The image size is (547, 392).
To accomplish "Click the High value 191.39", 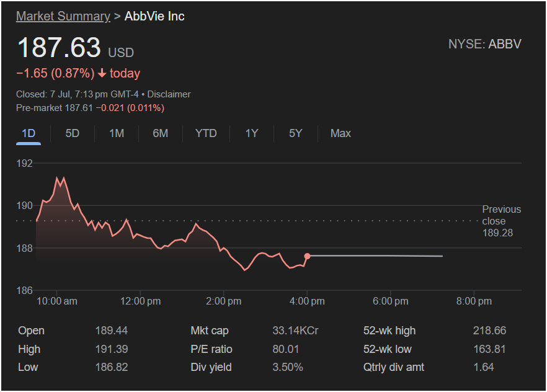I will tap(111, 349).
